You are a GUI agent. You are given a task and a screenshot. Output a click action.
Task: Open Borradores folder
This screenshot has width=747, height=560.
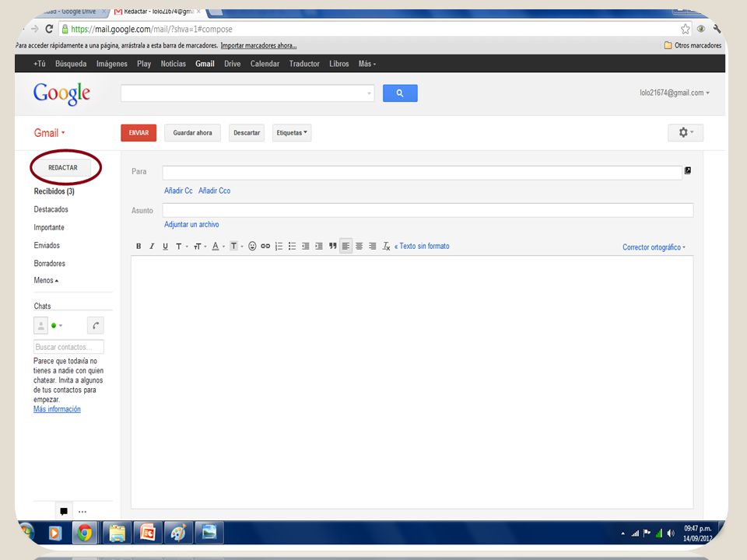coord(50,264)
